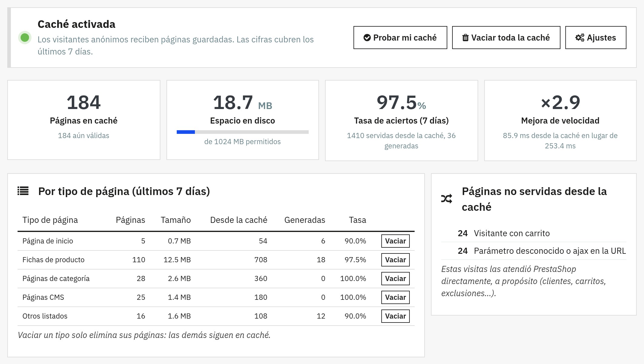Screen dimensions: 644x364
Task: Click the Caché activada heading
Action: point(76,24)
